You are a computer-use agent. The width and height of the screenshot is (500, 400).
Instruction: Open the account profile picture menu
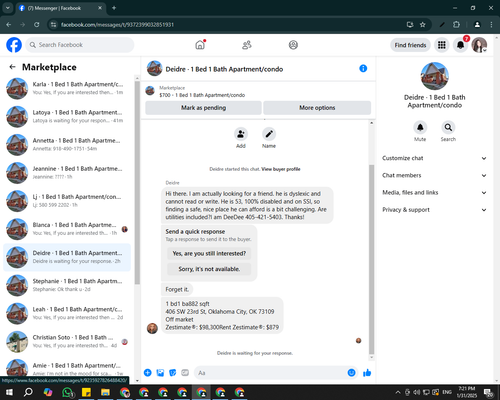pyautogui.click(x=479, y=45)
